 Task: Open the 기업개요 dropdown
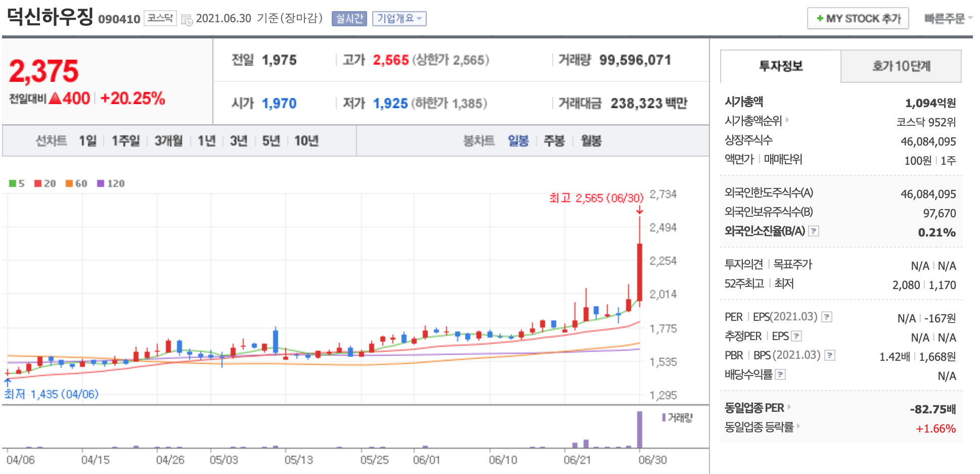[x=399, y=19]
